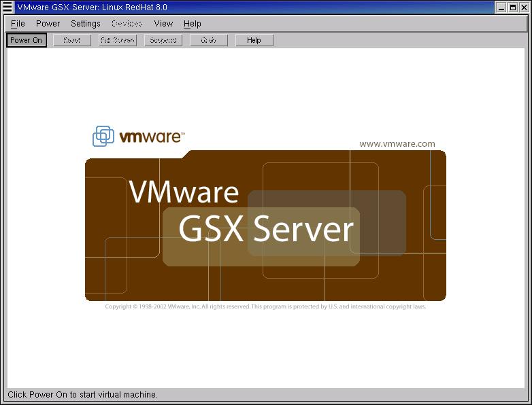Click the Power On button
This screenshot has height=405, width=532.
click(x=26, y=40)
